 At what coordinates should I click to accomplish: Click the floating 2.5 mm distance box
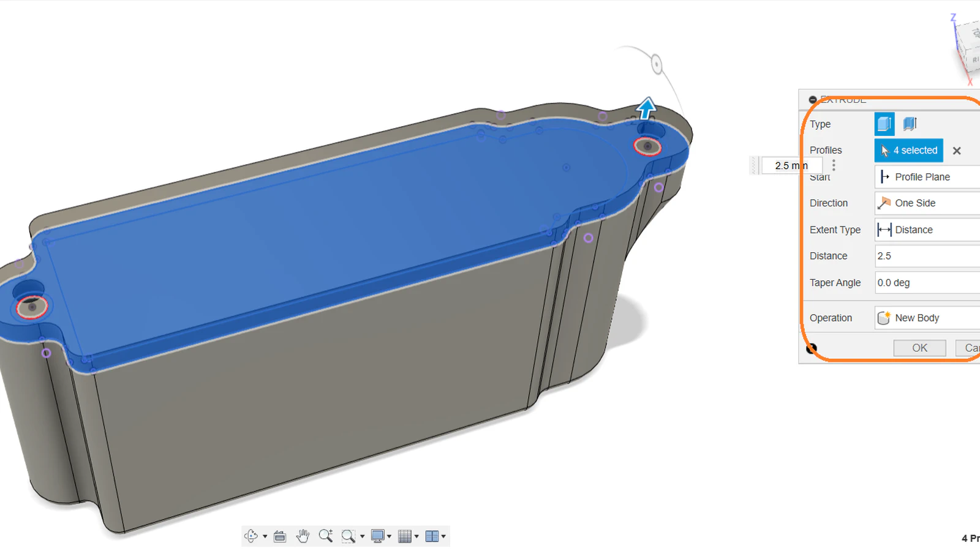pyautogui.click(x=791, y=165)
